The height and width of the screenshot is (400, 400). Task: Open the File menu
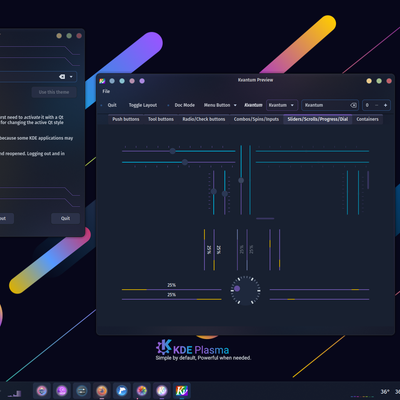point(106,91)
